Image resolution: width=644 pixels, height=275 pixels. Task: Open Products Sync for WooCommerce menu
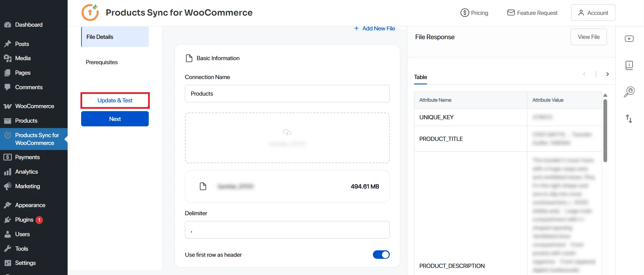[34, 139]
